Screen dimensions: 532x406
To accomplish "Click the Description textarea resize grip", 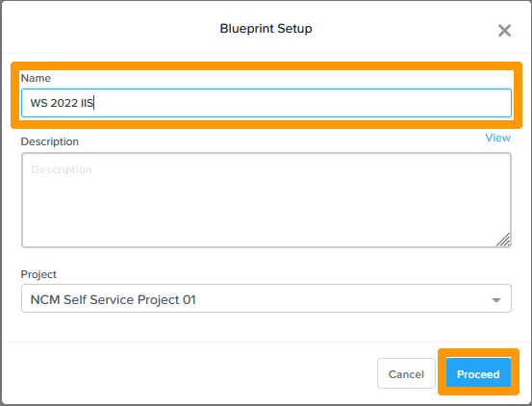I will click(504, 240).
